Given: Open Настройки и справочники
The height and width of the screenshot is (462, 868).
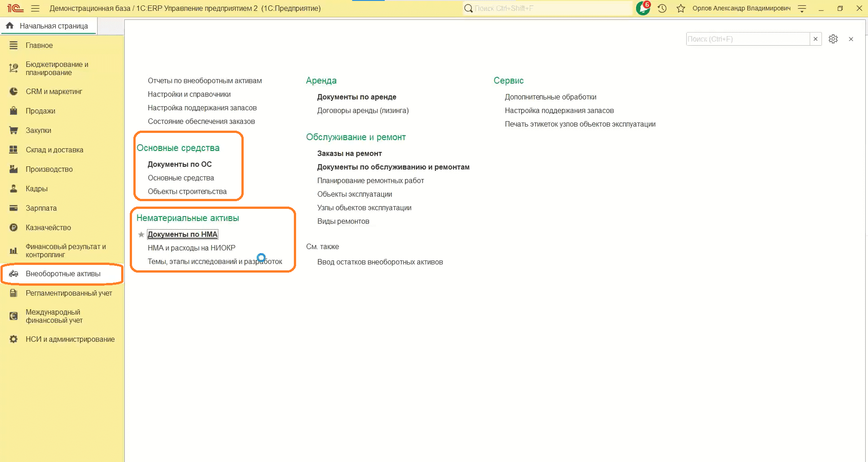Looking at the screenshot, I should 189,94.
